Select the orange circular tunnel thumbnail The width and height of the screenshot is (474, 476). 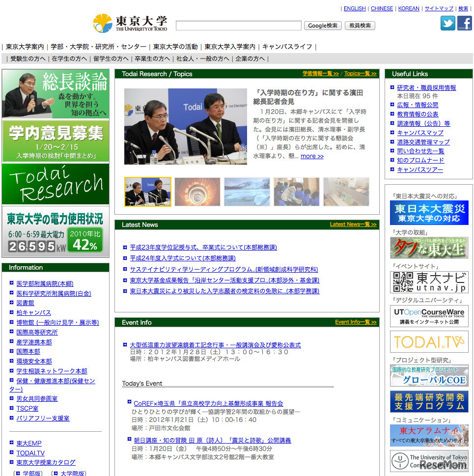[x=197, y=192]
